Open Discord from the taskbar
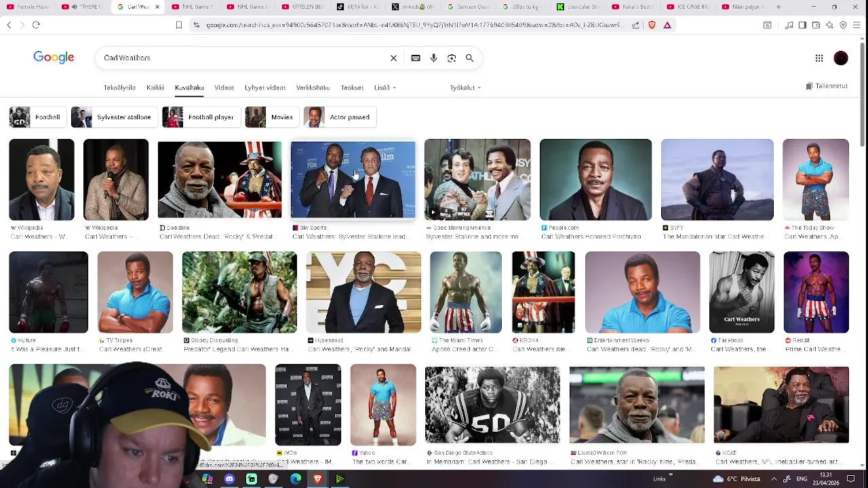This screenshot has width=868, height=488. click(x=229, y=479)
